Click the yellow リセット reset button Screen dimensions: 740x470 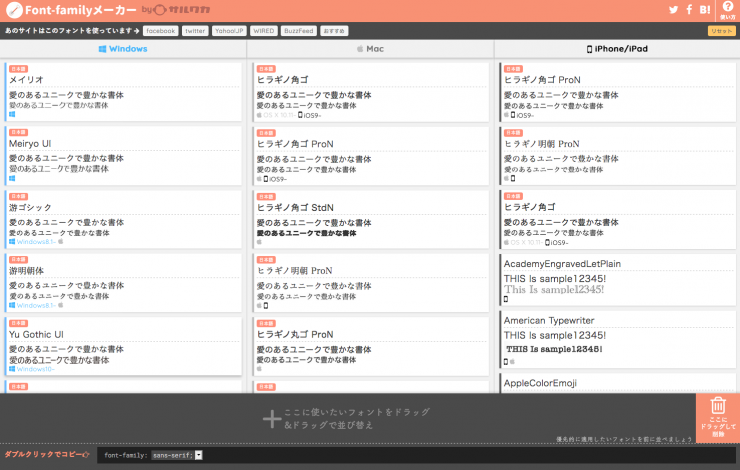pyautogui.click(x=722, y=31)
